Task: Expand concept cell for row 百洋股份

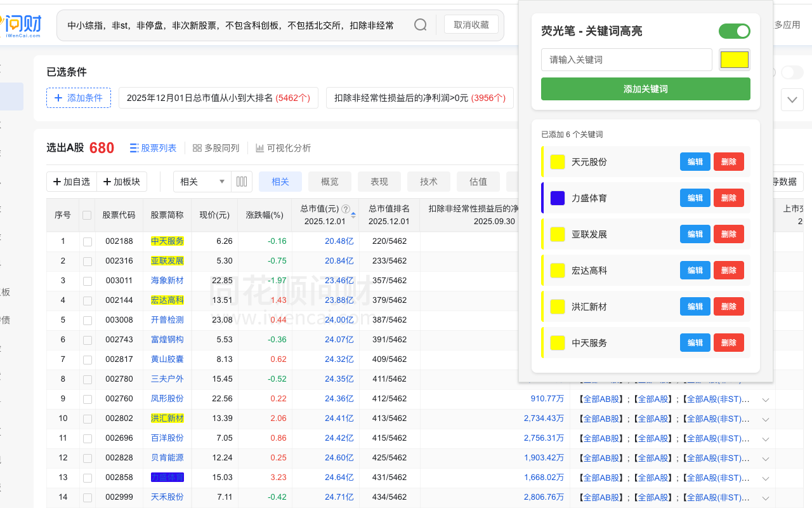Action: pos(766,439)
